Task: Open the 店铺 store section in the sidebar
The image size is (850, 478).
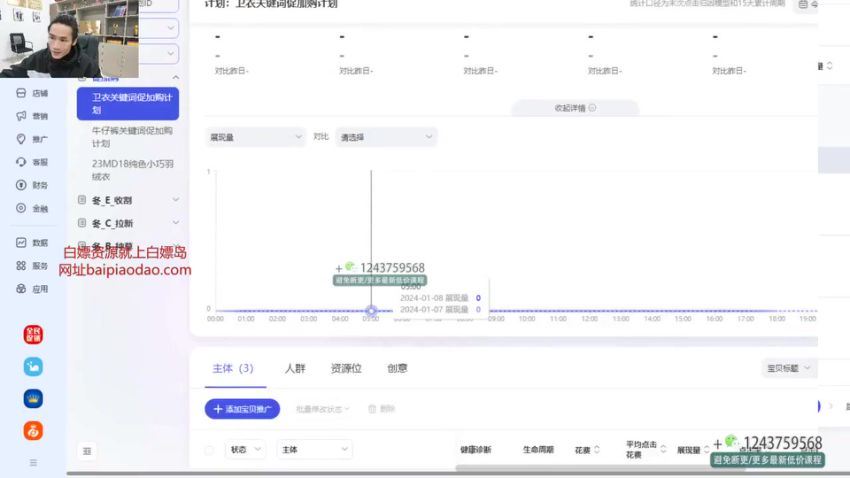Action: (x=32, y=93)
